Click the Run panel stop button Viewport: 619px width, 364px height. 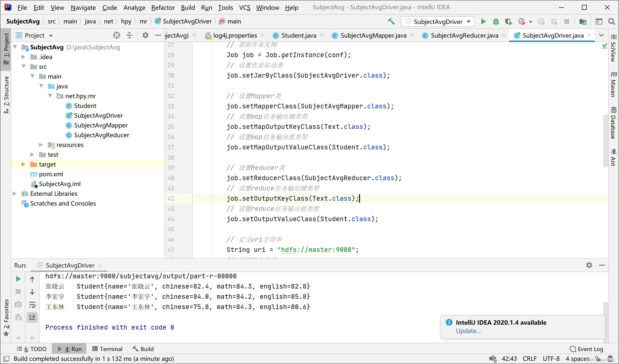18,291
